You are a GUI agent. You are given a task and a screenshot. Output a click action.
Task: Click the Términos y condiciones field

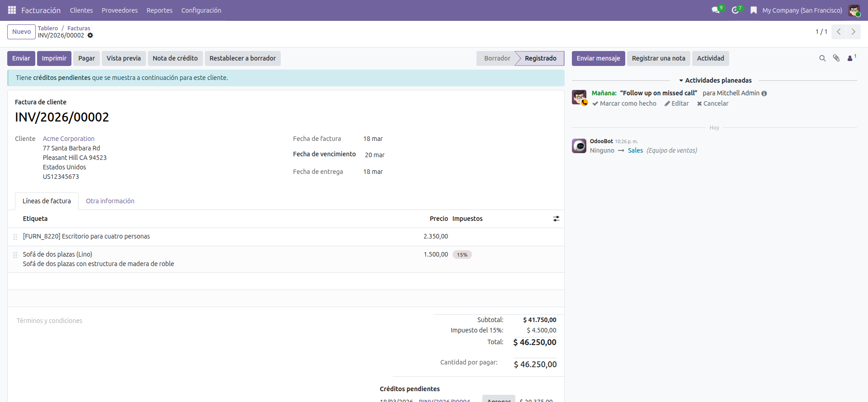click(50, 321)
